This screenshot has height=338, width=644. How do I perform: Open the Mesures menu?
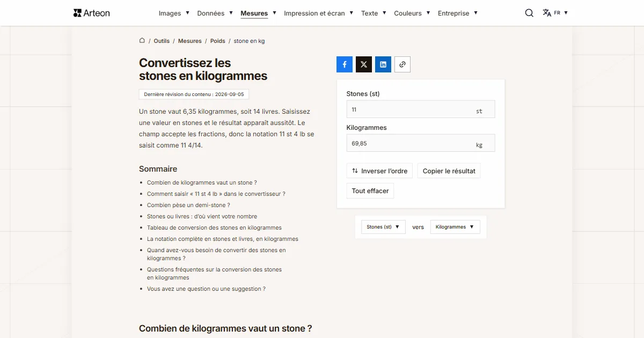[x=258, y=13]
